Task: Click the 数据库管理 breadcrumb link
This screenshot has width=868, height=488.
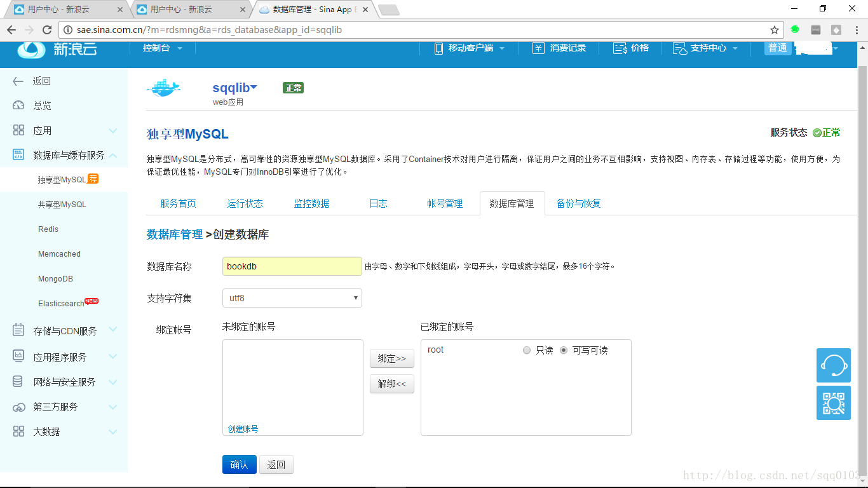Action: coord(175,234)
